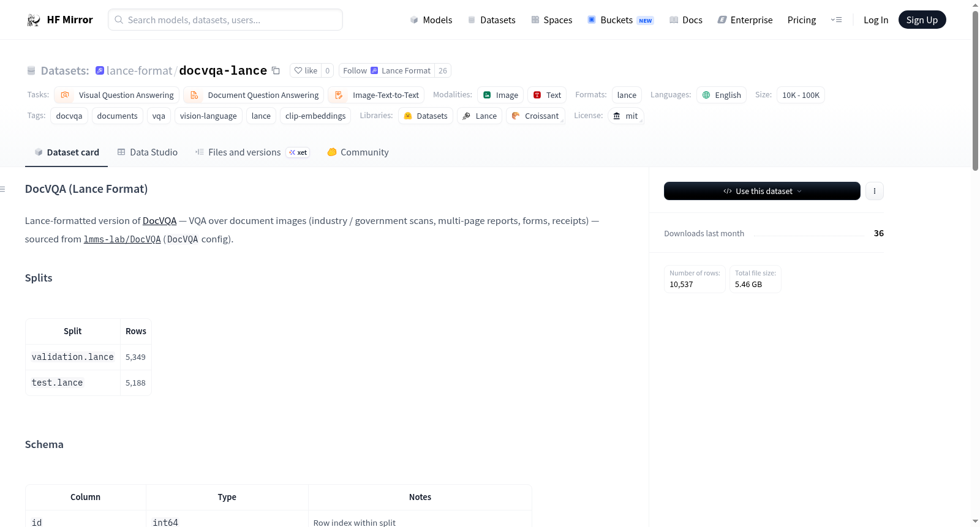Open table of contents sidebar icon

3,189
